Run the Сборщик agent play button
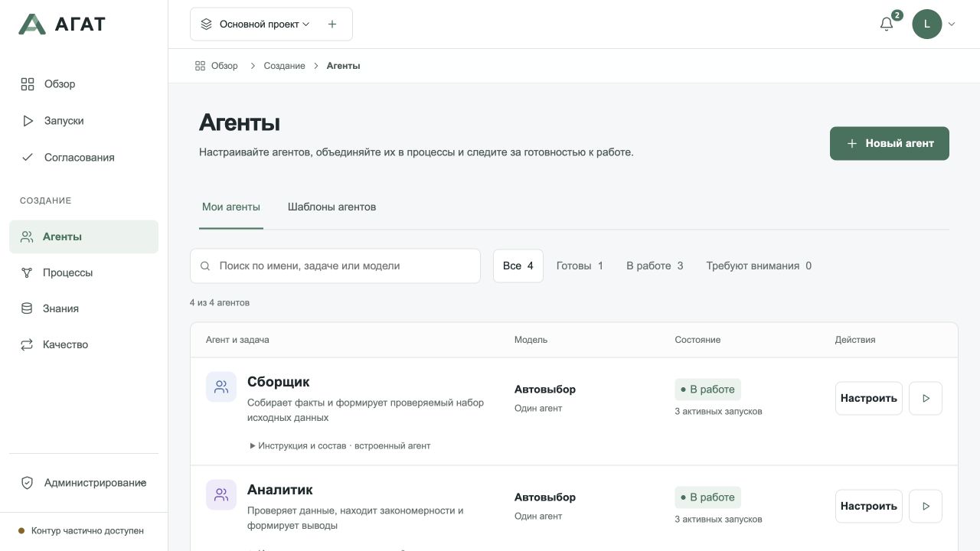Screen dimensions: 980x551 tap(926, 398)
